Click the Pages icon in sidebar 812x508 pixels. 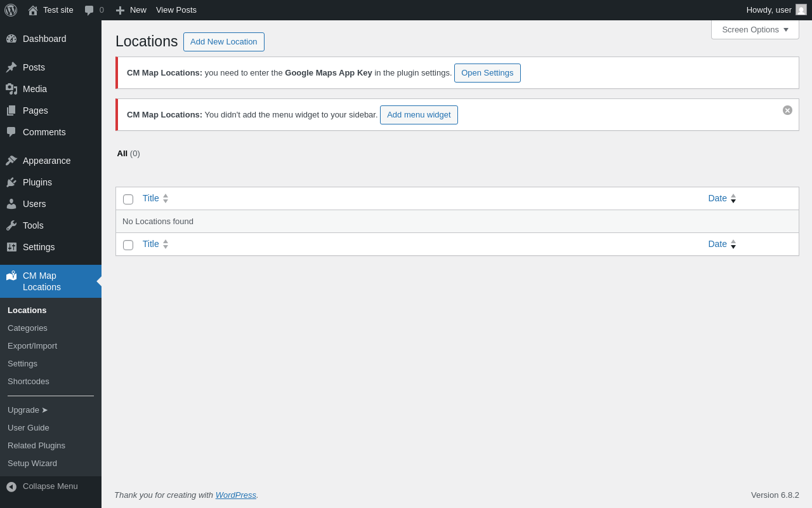[11, 110]
